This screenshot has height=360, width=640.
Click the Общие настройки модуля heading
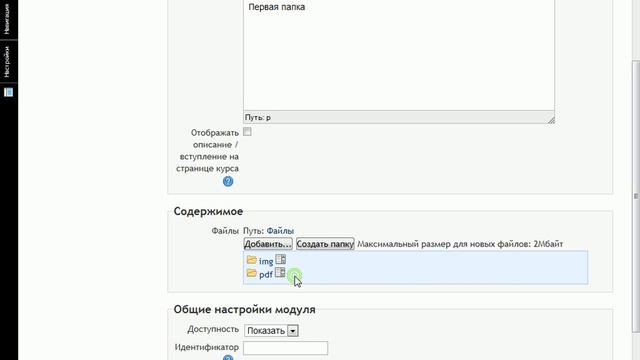(244, 309)
